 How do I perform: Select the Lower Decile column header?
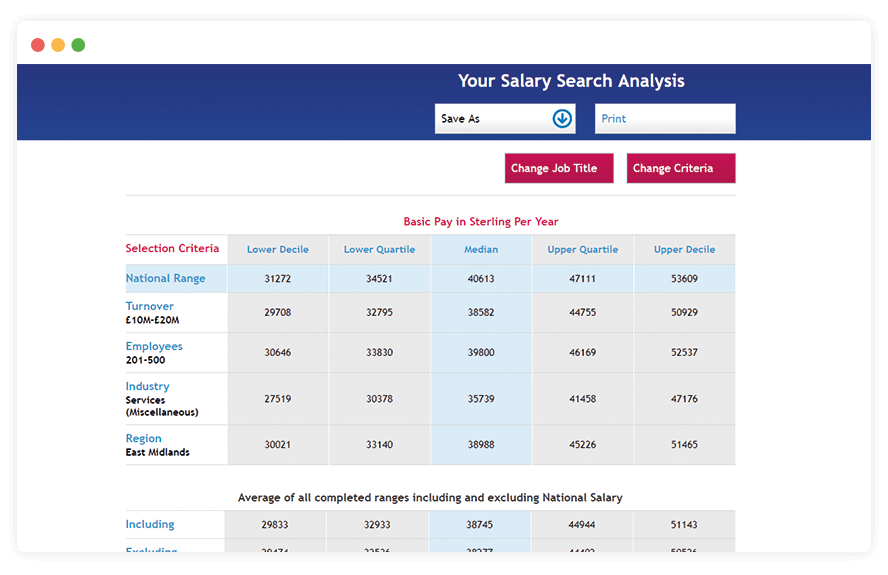click(x=278, y=250)
